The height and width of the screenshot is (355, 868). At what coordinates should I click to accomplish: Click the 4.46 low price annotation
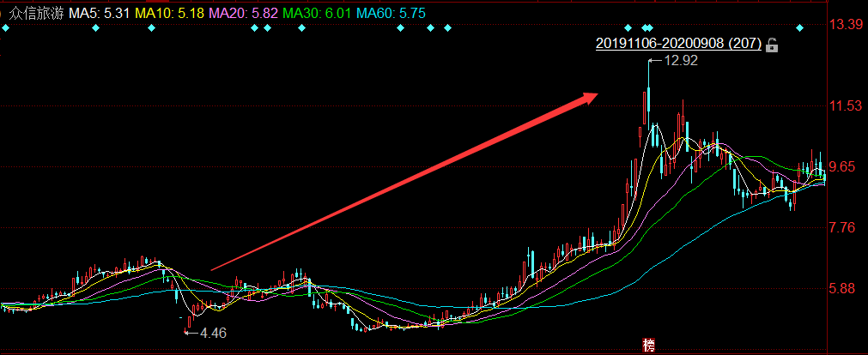coord(213,333)
